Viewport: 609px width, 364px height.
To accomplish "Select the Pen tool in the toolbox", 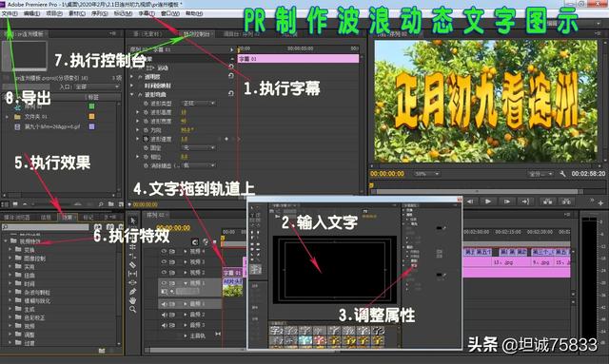I will point(133,292).
